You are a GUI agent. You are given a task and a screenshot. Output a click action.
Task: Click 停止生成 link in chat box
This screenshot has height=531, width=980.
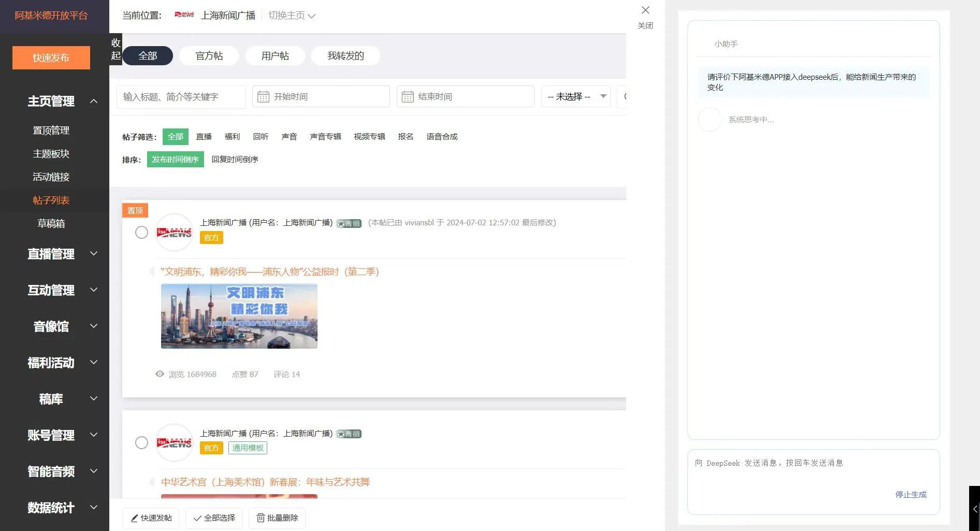click(911, 495)
